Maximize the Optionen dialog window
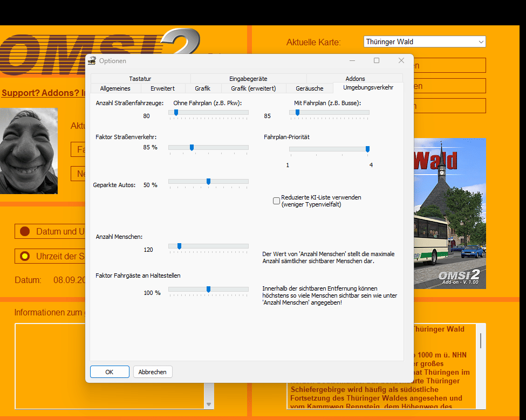The height and width of the screenshot is (420, 526). 377,61
